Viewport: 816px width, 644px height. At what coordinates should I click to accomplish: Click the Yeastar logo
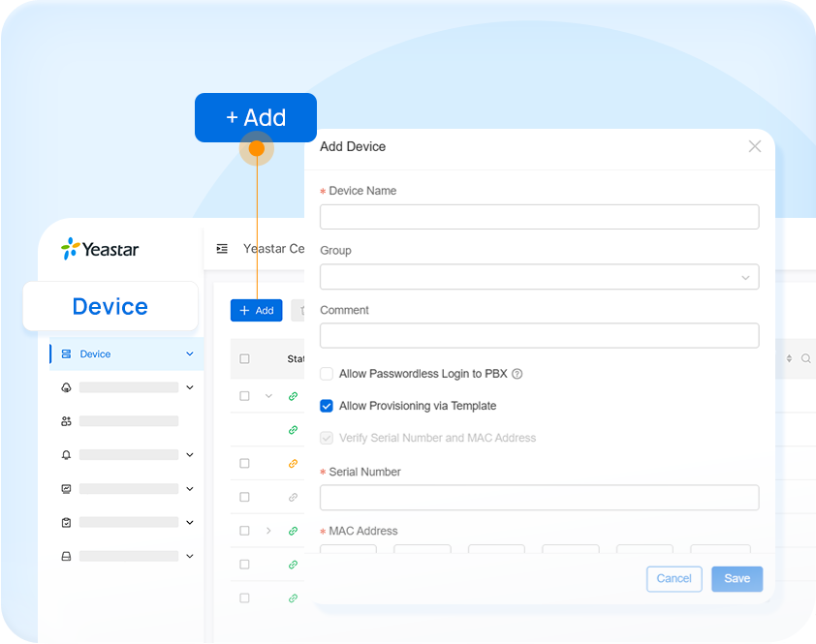click(98, 248)
